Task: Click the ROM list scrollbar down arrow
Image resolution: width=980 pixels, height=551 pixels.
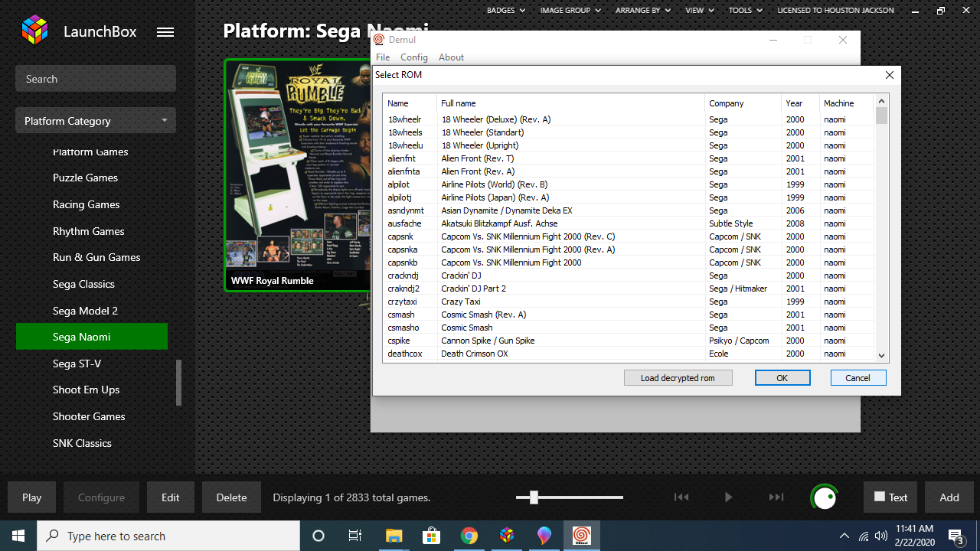Action: [x=881, y=355]
